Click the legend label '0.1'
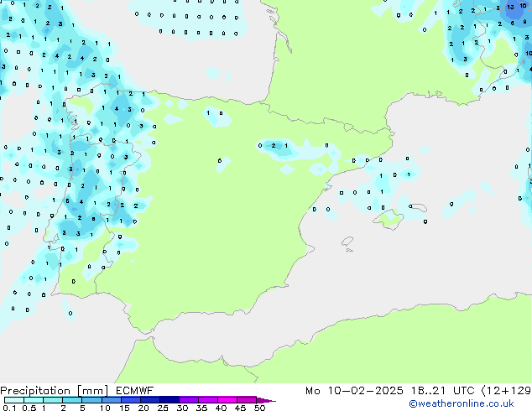 point(9,408)
